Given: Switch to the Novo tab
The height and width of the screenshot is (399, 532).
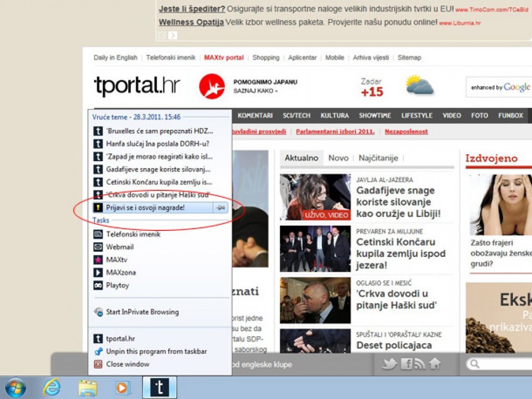Looking at the screenshot, I should tap(338, 158).
